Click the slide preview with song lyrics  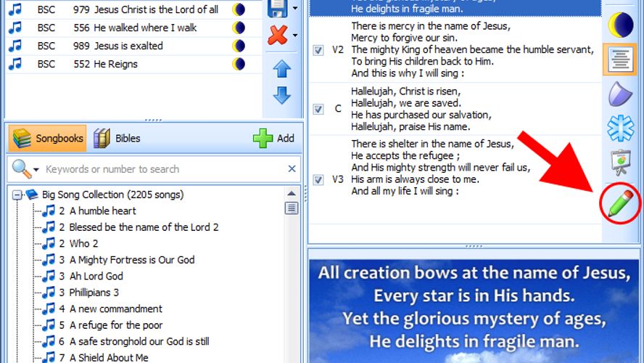474,311
